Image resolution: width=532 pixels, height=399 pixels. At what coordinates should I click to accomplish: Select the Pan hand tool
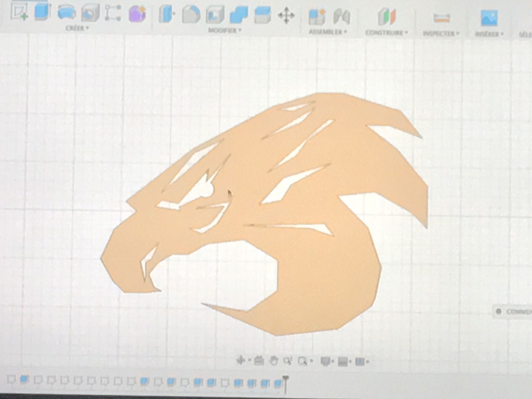pos(274,361)
